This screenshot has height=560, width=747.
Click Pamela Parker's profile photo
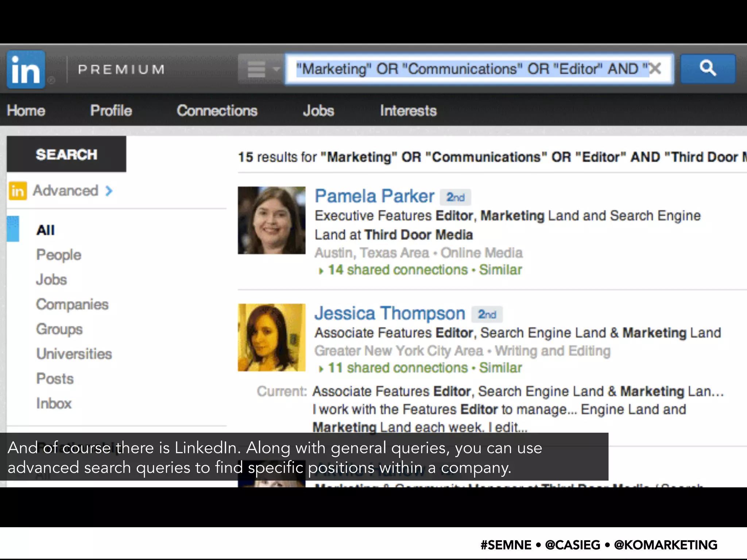coord(272,220)
